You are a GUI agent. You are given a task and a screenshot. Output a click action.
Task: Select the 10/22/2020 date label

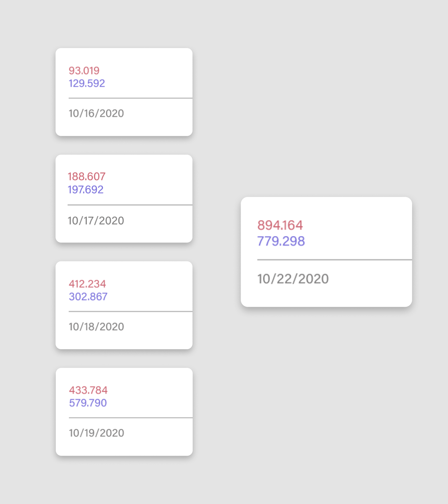coord(293,279)
